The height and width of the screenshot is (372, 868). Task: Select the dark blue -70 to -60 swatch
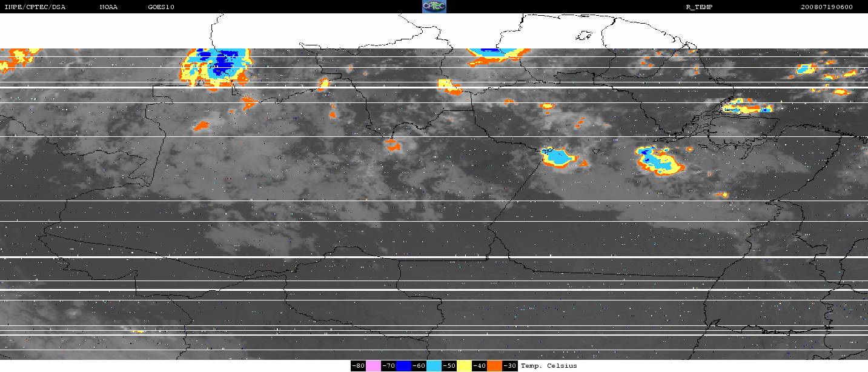click(403, 366)
